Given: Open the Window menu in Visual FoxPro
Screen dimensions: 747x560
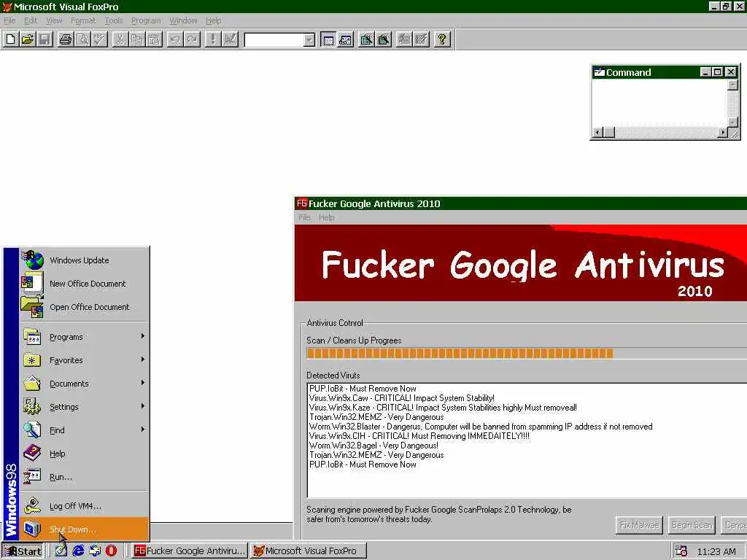Looking at the screenshot, I should tap(183, 20).
